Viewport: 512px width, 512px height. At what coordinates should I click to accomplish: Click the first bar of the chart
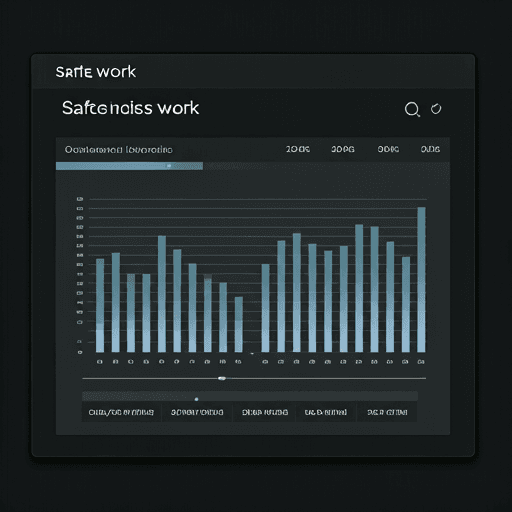coord(100,305)
